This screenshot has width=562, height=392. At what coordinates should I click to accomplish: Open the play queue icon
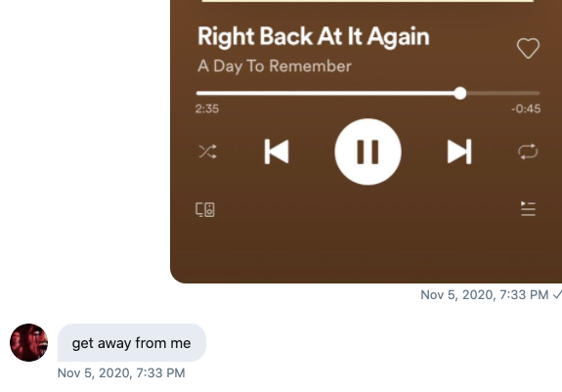click(528, 209)
